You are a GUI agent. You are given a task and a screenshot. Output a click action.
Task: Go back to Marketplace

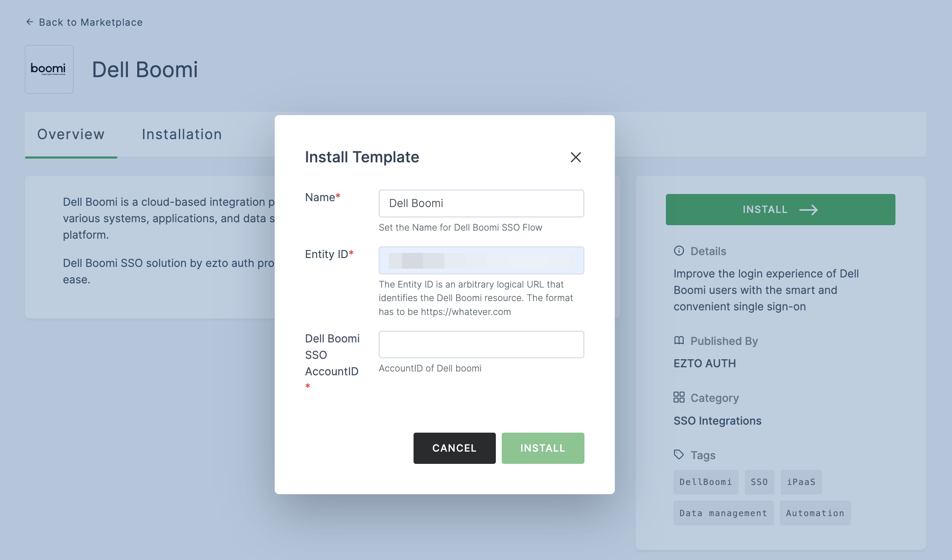point(84,22)
